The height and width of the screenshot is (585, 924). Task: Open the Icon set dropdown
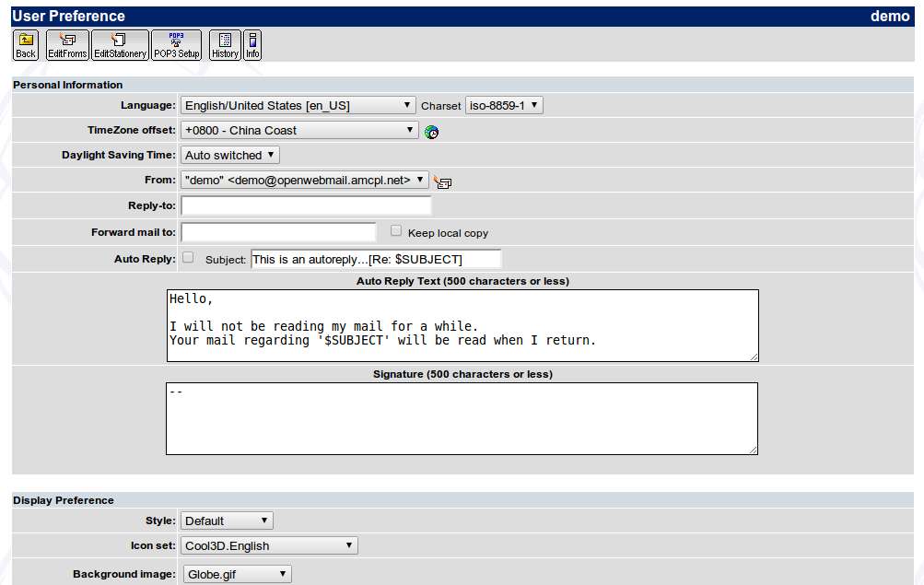point(269,546)
